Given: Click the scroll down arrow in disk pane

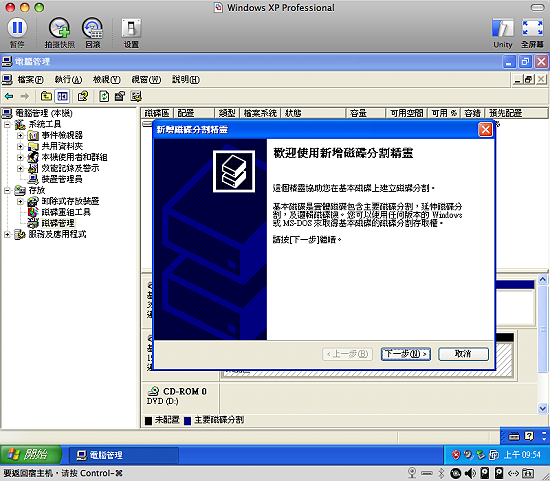Looking at the screenshot, I should pos(543,408).
